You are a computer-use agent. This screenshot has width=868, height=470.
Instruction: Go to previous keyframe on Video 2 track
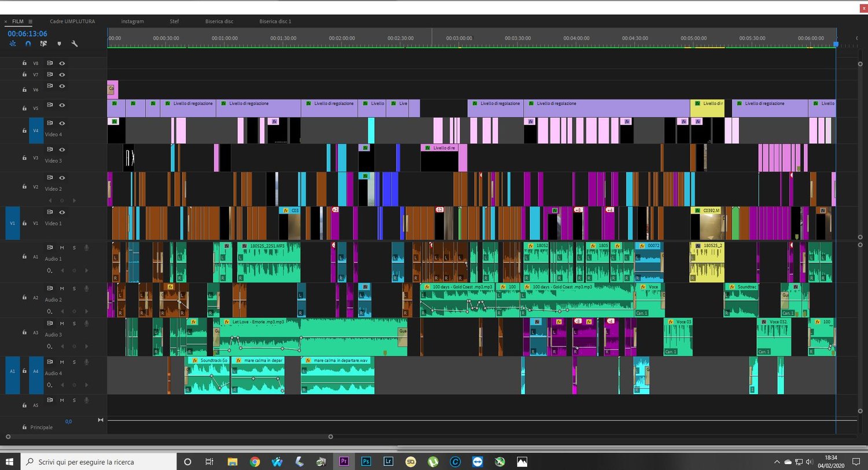point(52,200)
